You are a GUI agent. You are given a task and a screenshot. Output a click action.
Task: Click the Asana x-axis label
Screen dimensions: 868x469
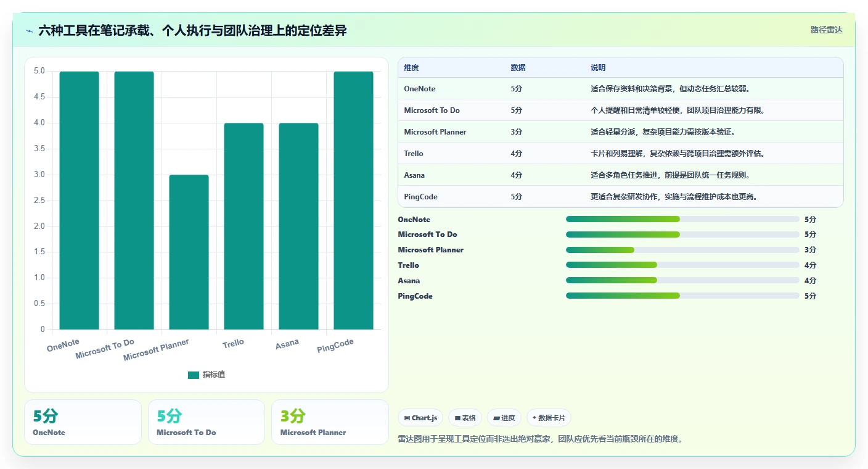(287, 344)
